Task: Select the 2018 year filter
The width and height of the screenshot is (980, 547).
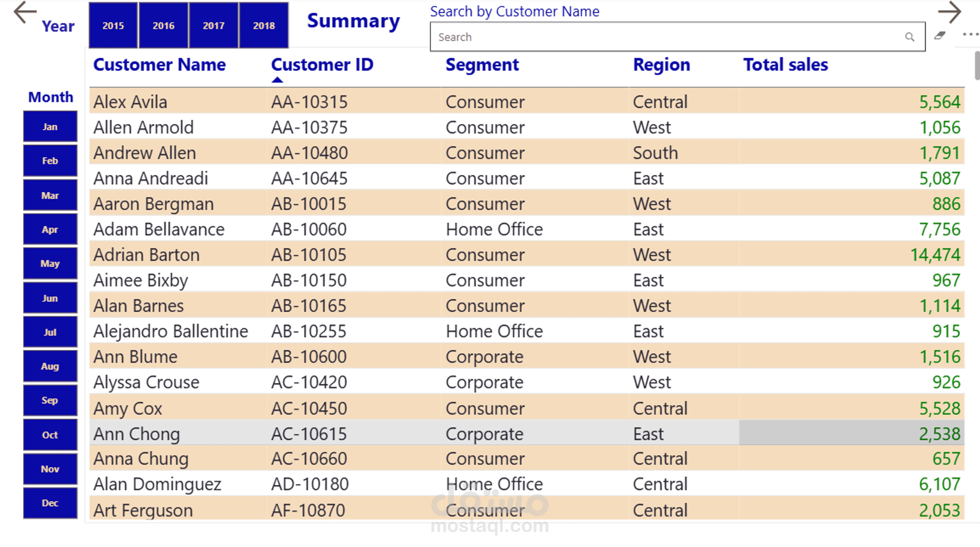Action: [x=264, y=26]
